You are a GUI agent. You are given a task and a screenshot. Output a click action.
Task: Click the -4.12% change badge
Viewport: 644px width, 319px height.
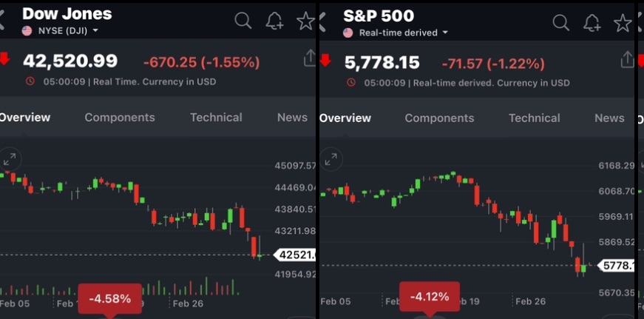[x=429, y=297]
